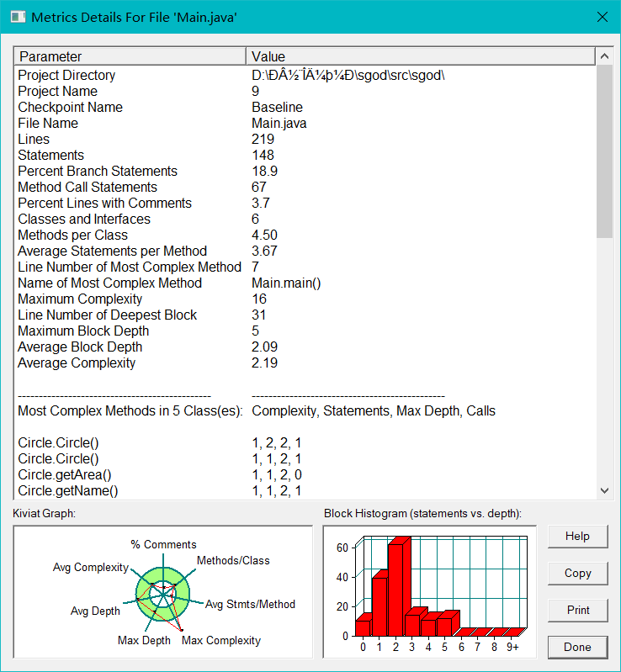Select the Lines parameter row
This screenshot has width=621, height=672.
[305, 139]
